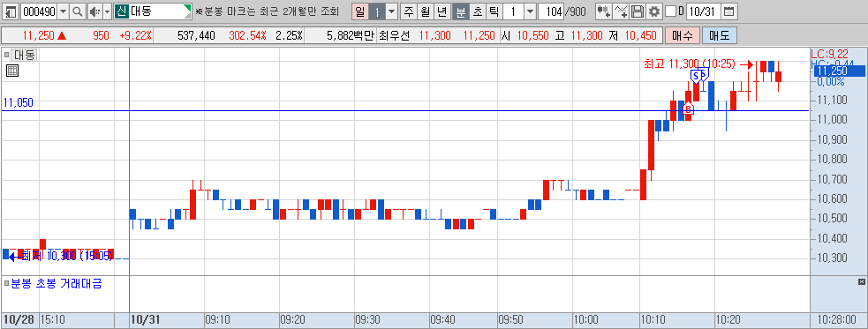Close the 거래대금 sub-panel with x icon
Image resolution: width=868 pixels, height=329 pixels.
[861, 282]
